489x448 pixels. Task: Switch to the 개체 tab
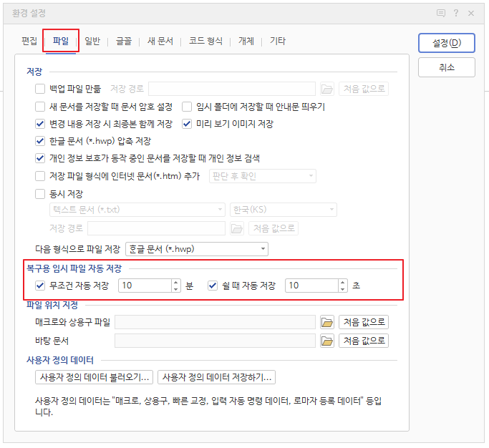(246, 41)
